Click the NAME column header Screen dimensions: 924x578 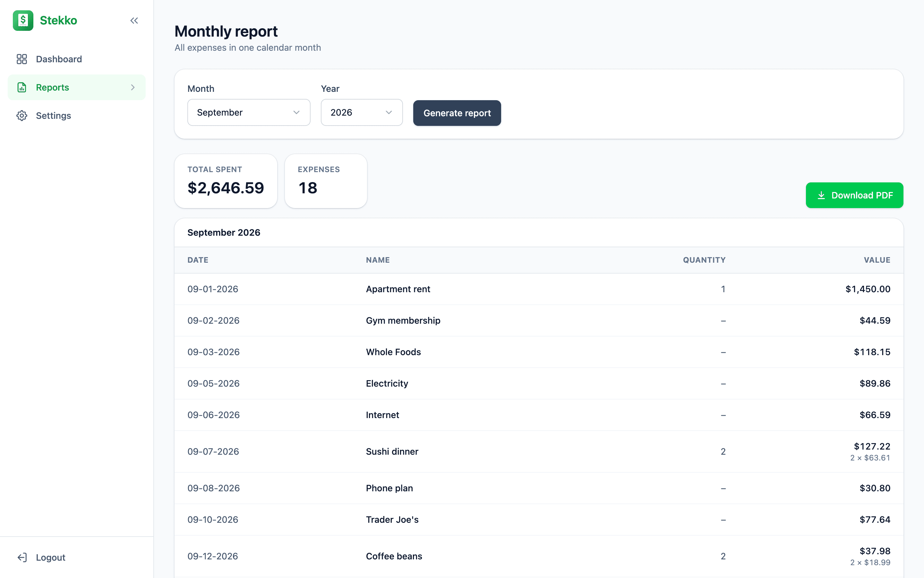click(x=378, y=260)
